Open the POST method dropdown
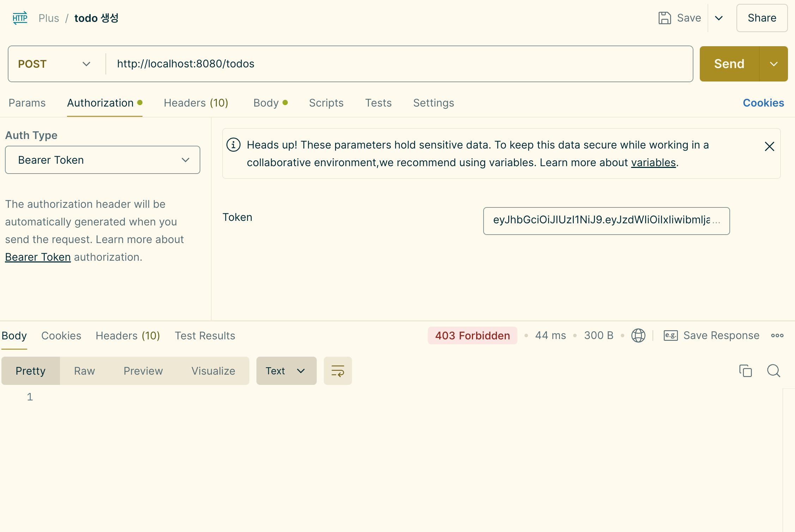This screenshot has width=795, height=532. (55, 64)
